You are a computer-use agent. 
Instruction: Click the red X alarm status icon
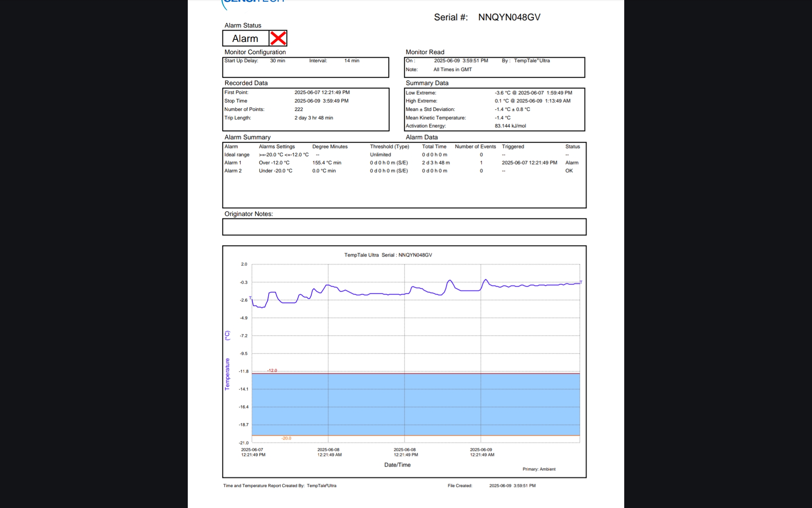pos(278,38)
